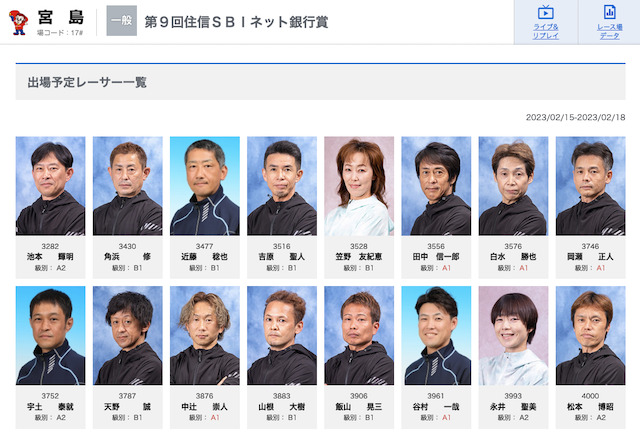Viewport: 640px width, 432px height.
Task: Click the name 谷村 一哉 under photo
Action: [x=436, y=407]
